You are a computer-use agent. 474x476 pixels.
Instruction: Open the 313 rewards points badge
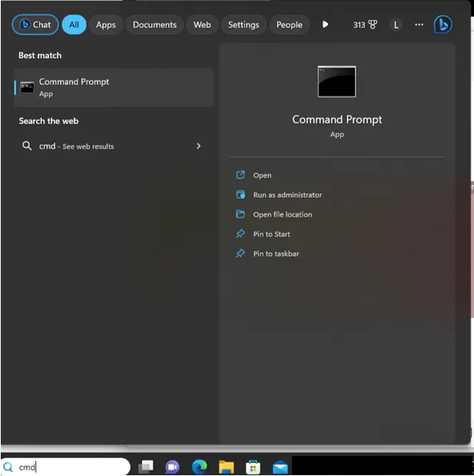pyautogui.click(x=365, y=25)
